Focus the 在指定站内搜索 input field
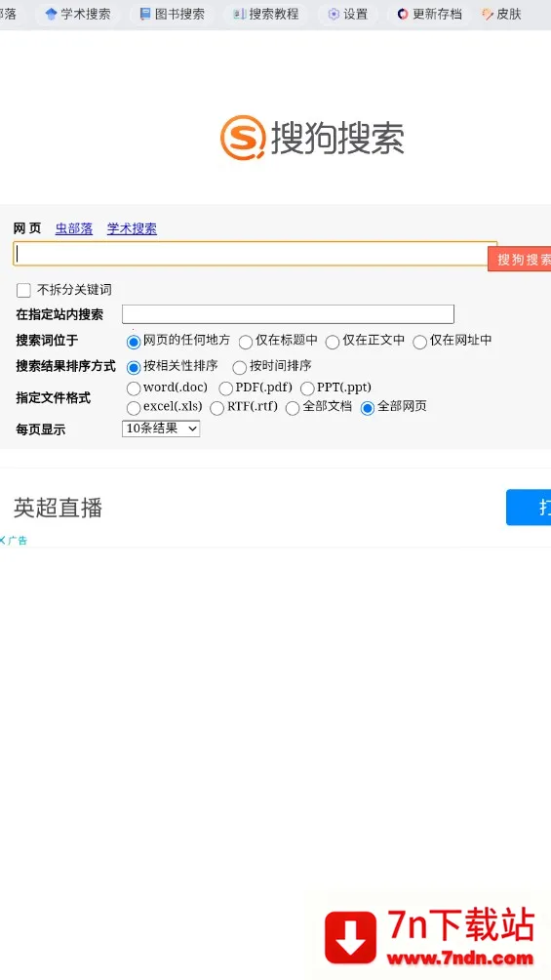Image resolution: width=551 pixels, height=980 pixels. tap(288, 313)
